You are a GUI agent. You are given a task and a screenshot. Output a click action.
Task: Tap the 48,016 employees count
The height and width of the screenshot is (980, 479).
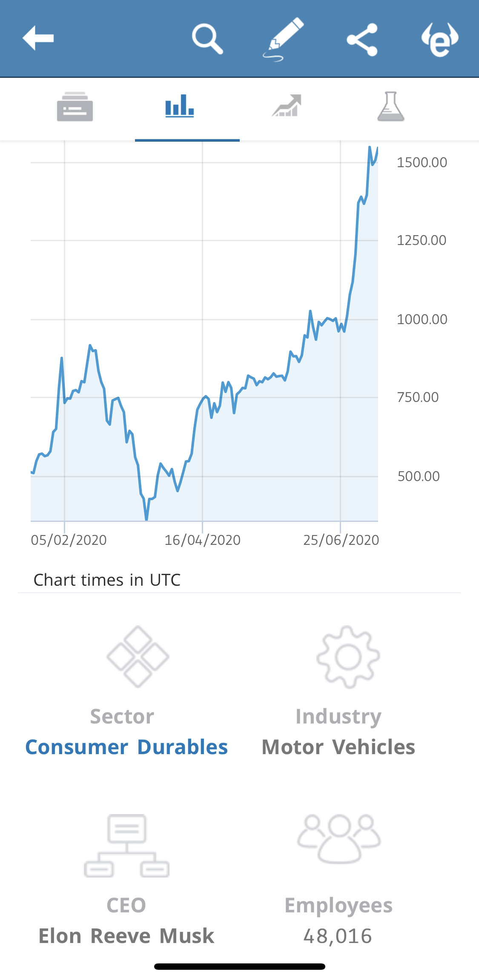(x=338, y=936)
